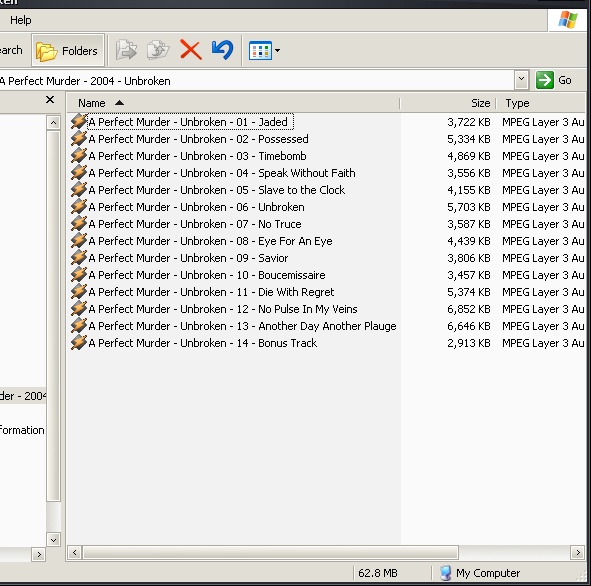The image size is (591, 586).
Task: Click the folder pane vertical scrollbar thumb
Action: (x=54, y=316)
